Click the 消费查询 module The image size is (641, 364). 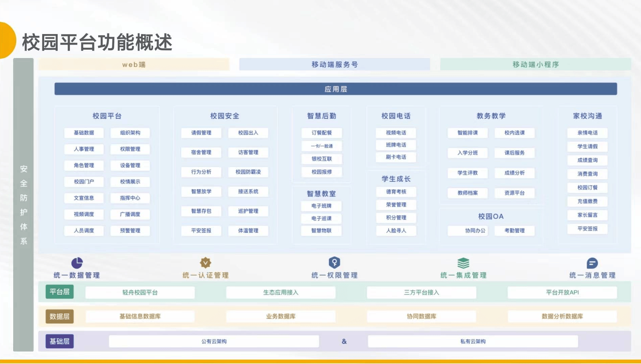[x=587, y=174]
